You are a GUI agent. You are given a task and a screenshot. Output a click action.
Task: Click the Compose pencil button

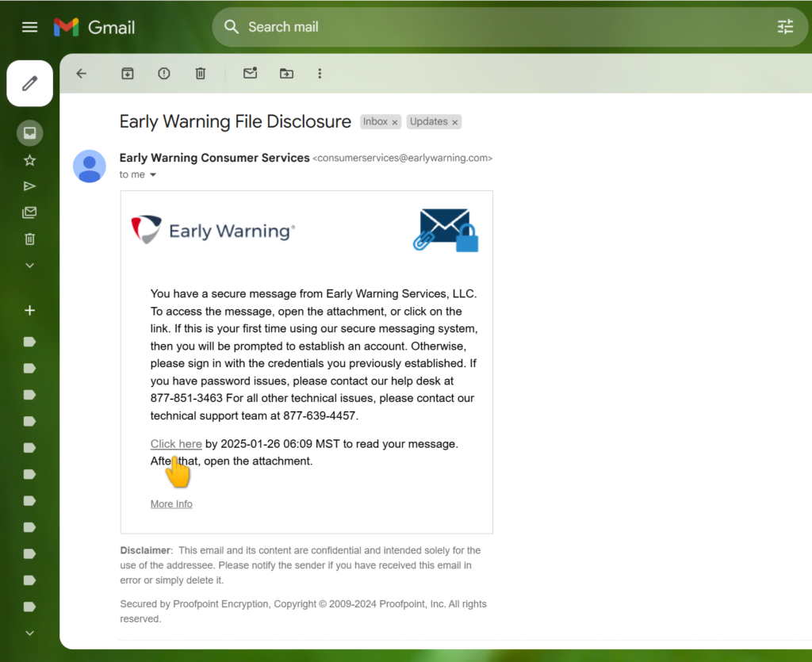tap(29, 83)
